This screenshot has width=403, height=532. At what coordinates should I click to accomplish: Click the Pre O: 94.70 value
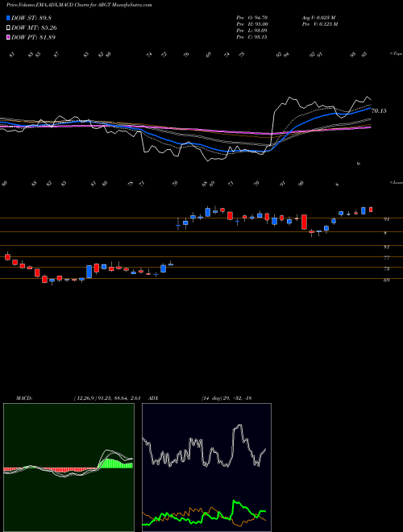coord(253,17)
